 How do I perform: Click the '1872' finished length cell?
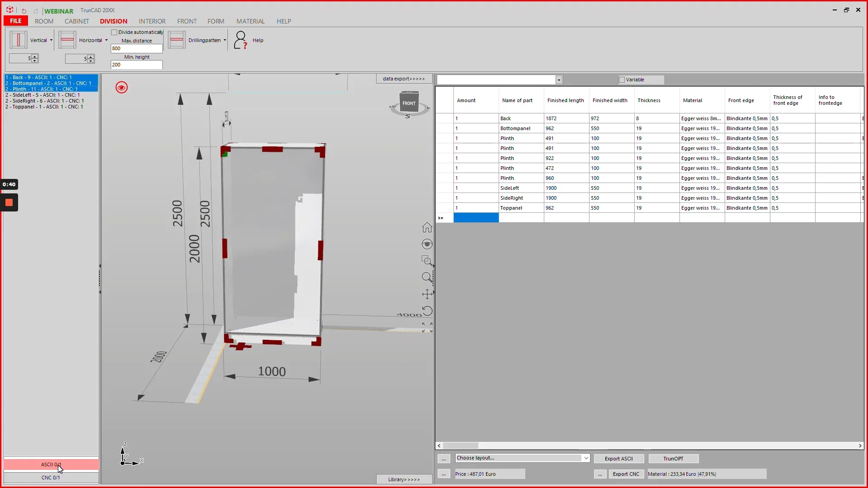566,118
